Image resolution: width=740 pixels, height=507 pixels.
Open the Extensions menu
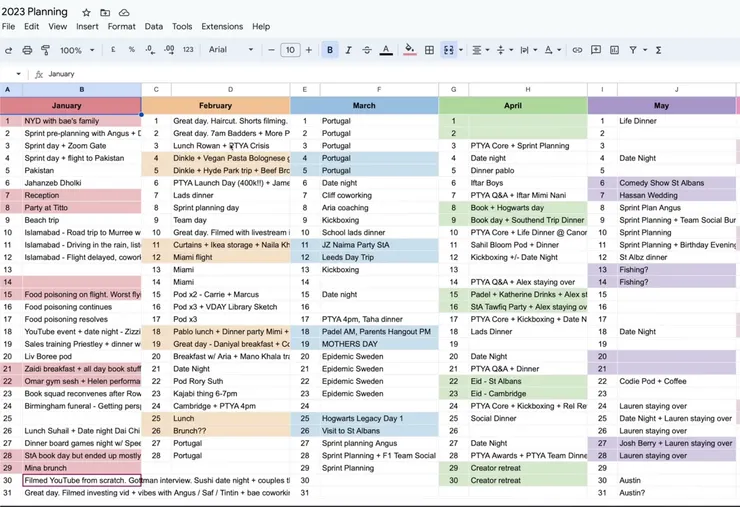point(222,26)
